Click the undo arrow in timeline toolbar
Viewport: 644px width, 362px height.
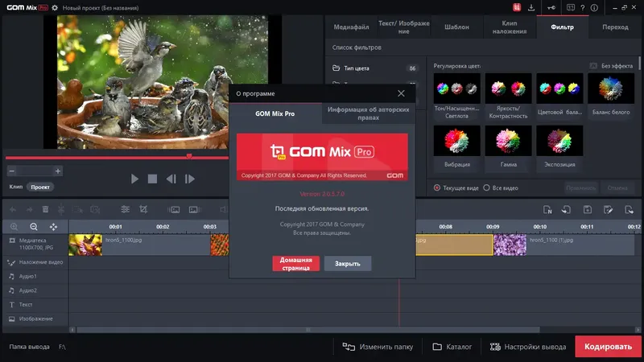tap(13, 210)
